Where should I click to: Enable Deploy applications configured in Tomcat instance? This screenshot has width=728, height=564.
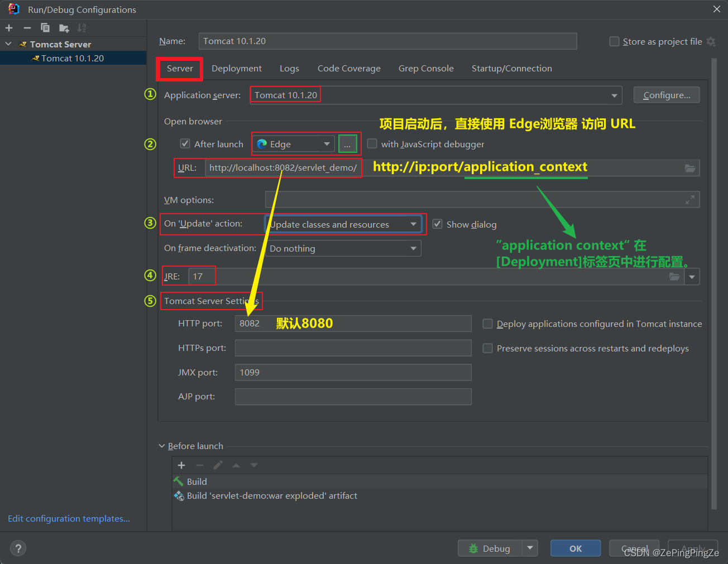point(487,324)
